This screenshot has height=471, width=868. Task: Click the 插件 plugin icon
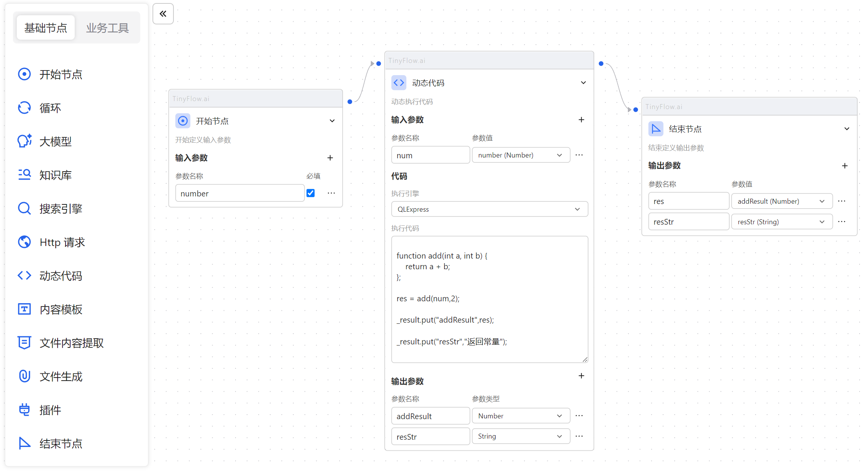point(24,410)
